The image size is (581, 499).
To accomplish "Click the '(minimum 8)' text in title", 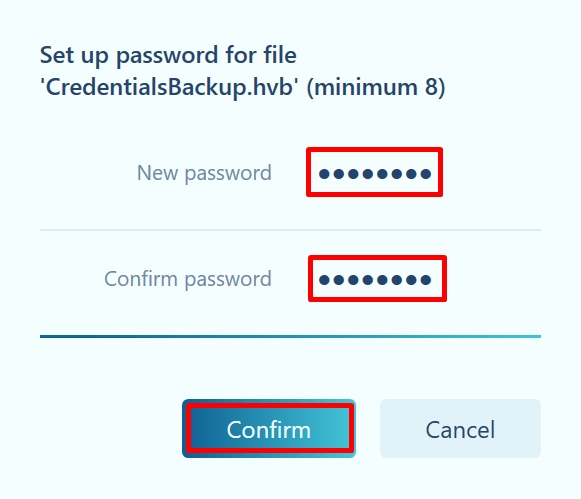I will (376, 88).
